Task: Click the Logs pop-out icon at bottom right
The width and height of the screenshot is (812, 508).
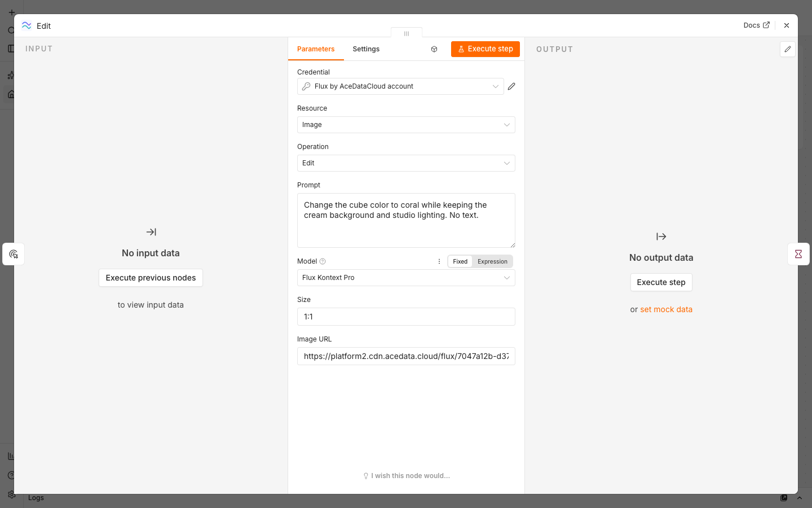Action: [x=784, y=498]
